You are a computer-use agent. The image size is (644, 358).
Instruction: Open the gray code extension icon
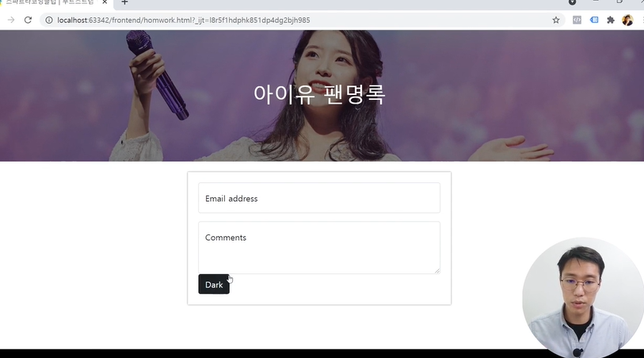point(577,20)
